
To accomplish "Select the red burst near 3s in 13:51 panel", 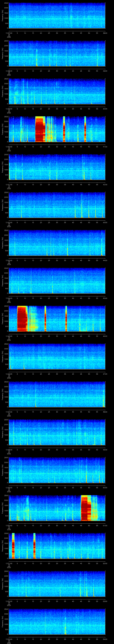I will pyautogui.click(x=13, y=546).
